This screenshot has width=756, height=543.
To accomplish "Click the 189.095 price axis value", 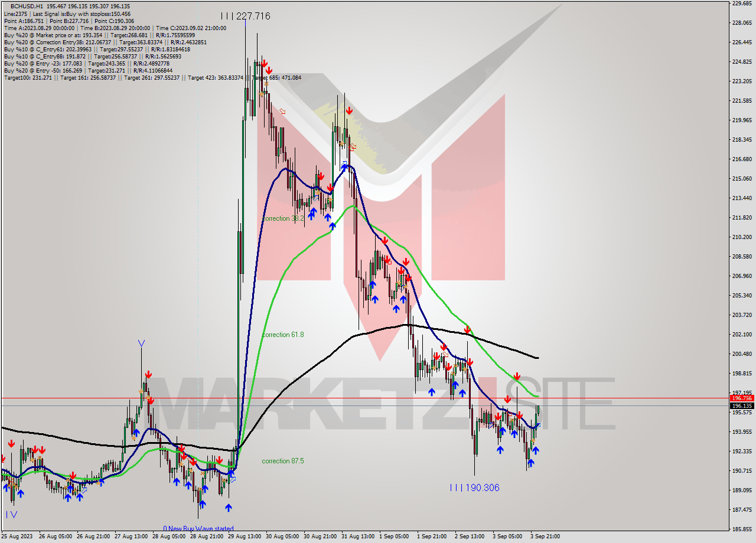I will [x=742, y=490].
